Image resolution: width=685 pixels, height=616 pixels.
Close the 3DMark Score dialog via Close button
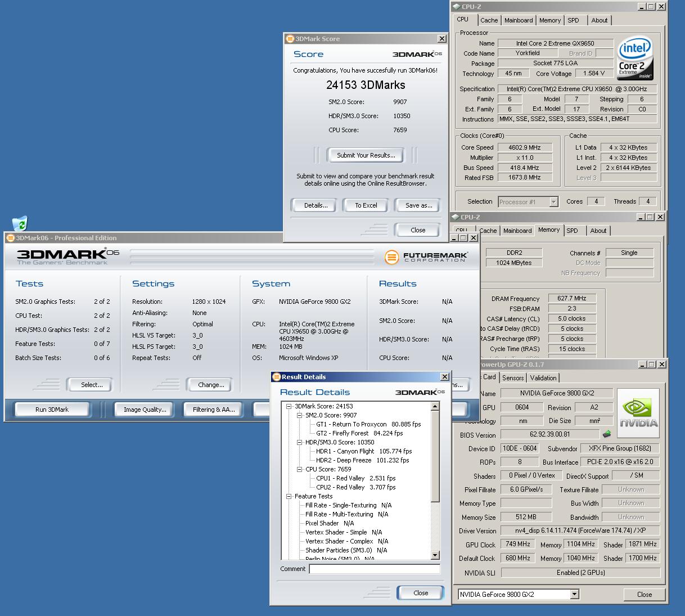click(x=418, y=230)
